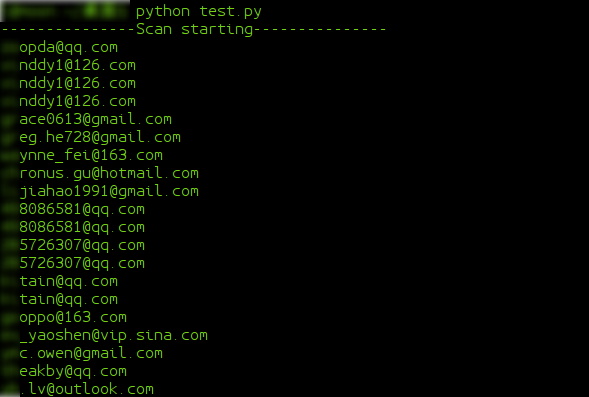
Task: Click the first nddy1@126.com line
Action: 77,65
